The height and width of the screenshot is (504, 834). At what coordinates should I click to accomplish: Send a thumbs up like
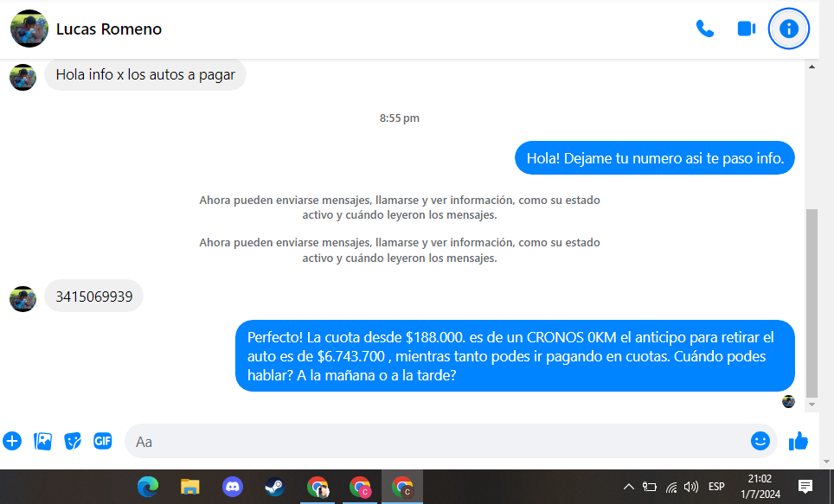798,441
